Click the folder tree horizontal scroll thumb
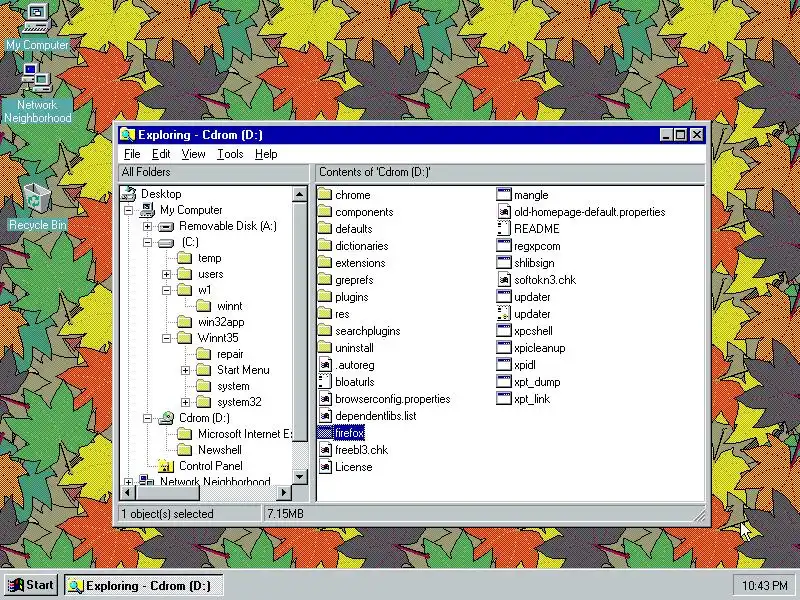Viewport: 800px width, 600px height. pos(167,493)
